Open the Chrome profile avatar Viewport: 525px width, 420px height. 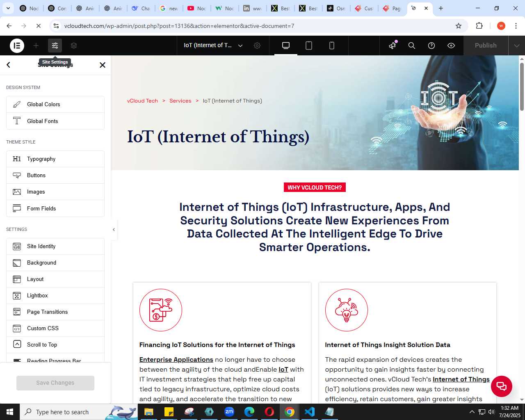click(x=501, y=26)
